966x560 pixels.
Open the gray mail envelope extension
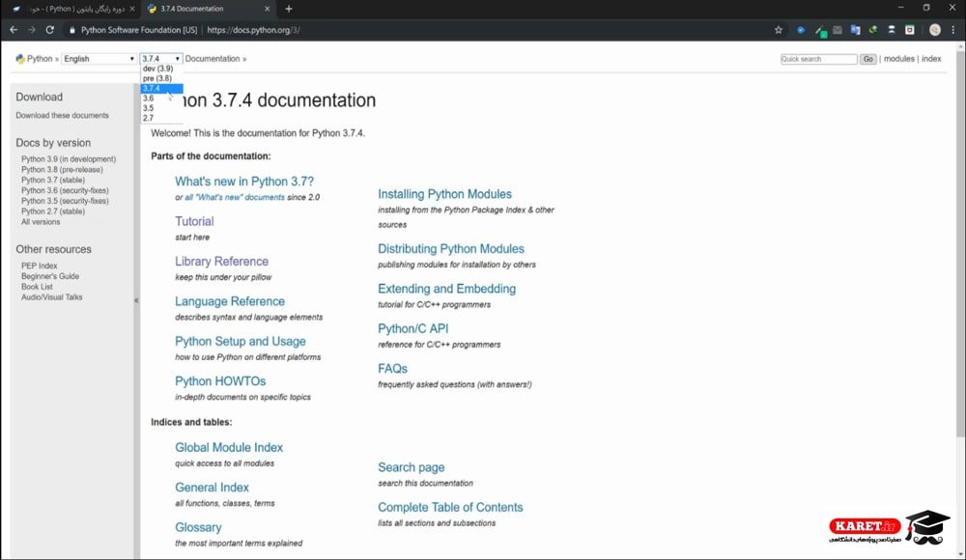click(x=838, y=30)
